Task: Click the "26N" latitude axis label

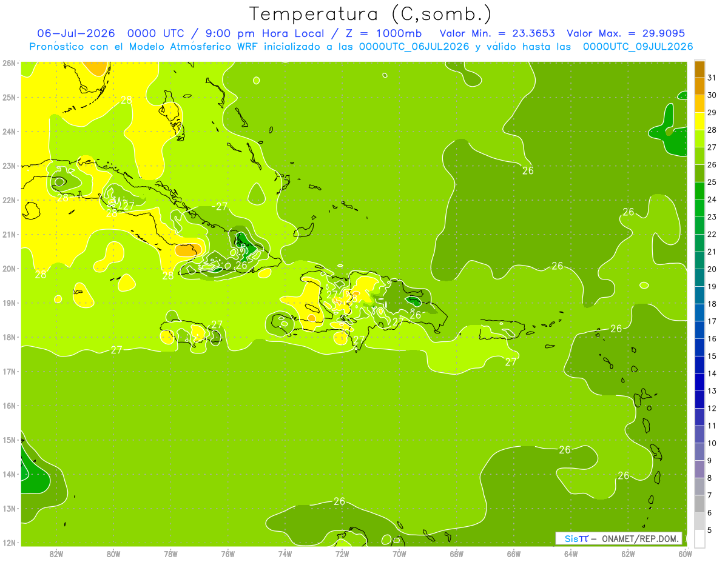Action: tap(8, 63)
